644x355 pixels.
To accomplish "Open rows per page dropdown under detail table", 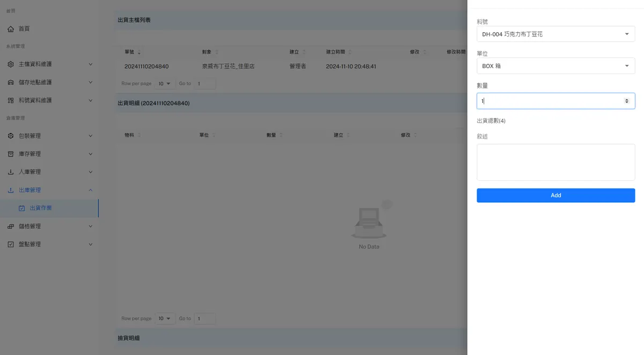I will pos(165,319).
